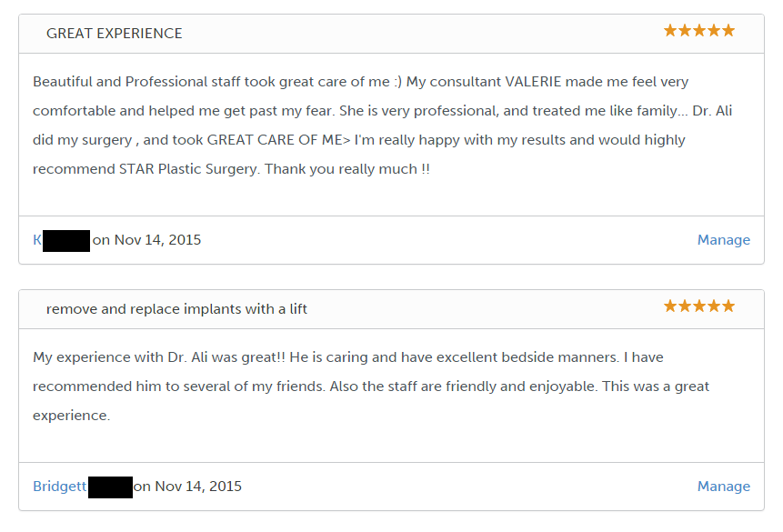Viewport: 783px width, 532px height.
Task: Click first star of the implants review rating
Action: (670, 306)
